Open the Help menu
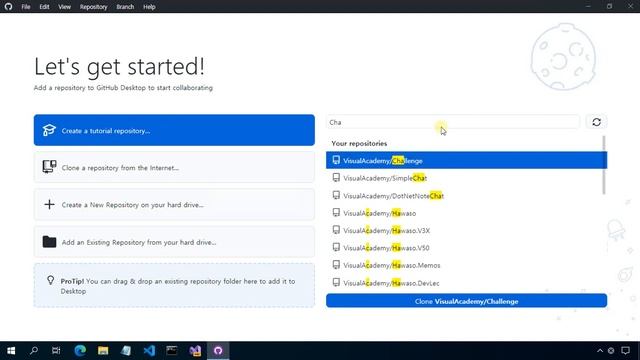640x360 pixels. [x=149, y=7]
